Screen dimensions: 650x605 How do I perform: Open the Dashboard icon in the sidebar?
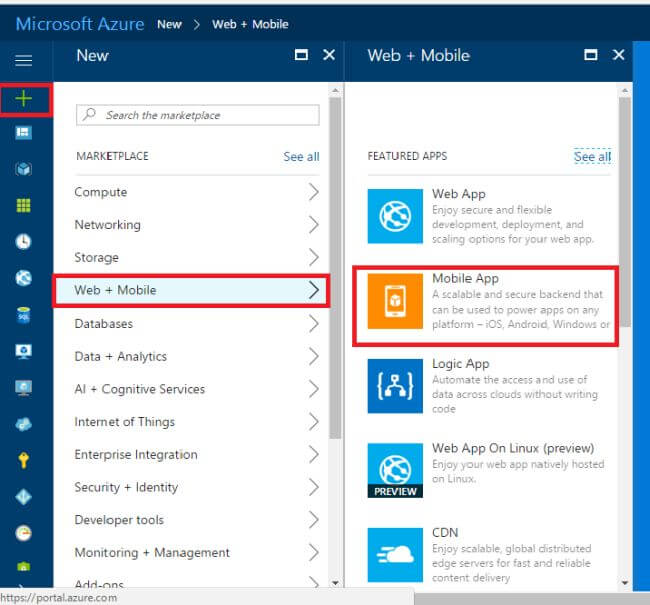24,133
